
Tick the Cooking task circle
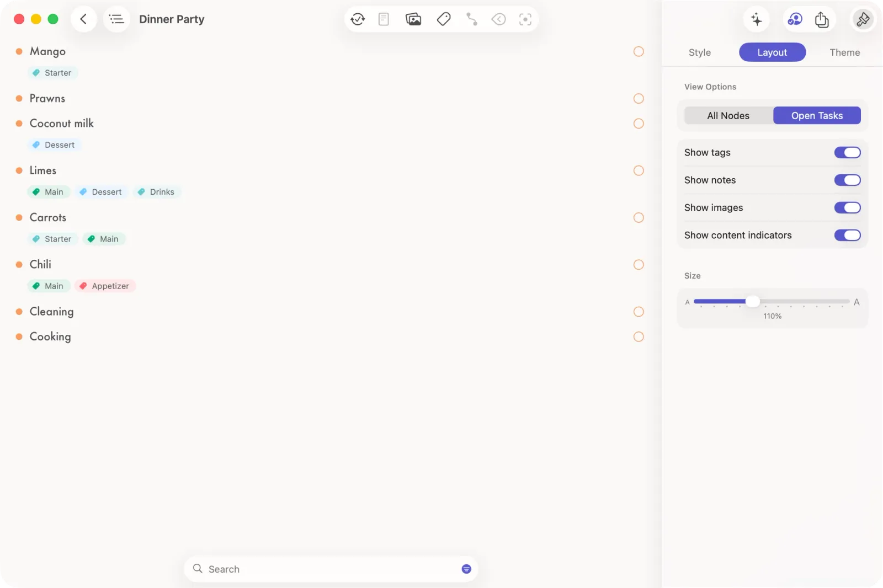point(639,336)
